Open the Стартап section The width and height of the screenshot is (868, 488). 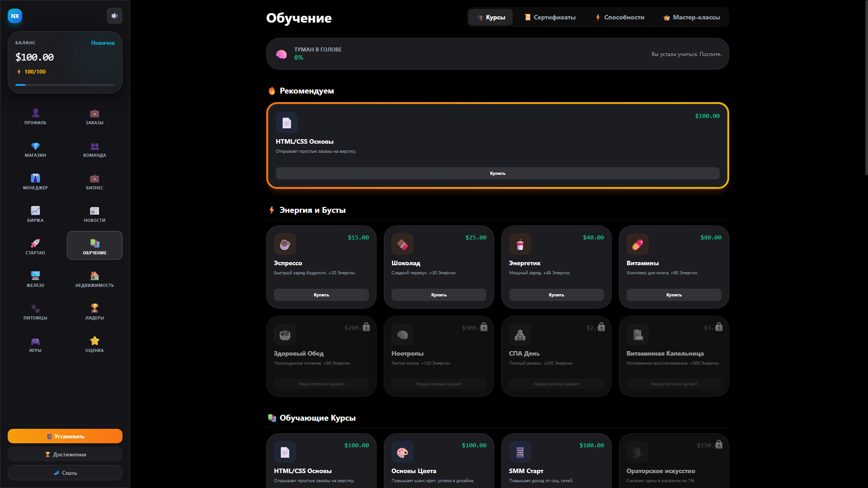pos(35,246)
